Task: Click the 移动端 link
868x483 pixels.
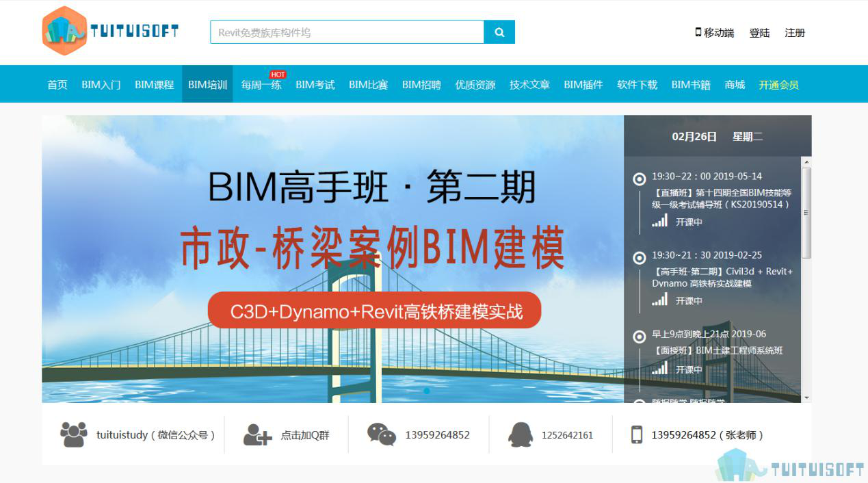Action: [719, 32]
